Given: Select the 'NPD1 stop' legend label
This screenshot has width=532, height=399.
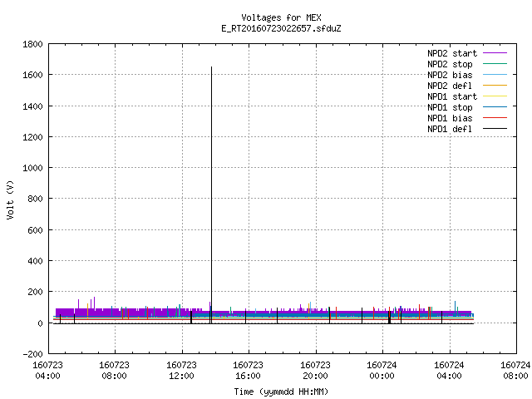Looking at the screenshot, I should [x=450, y=107].
